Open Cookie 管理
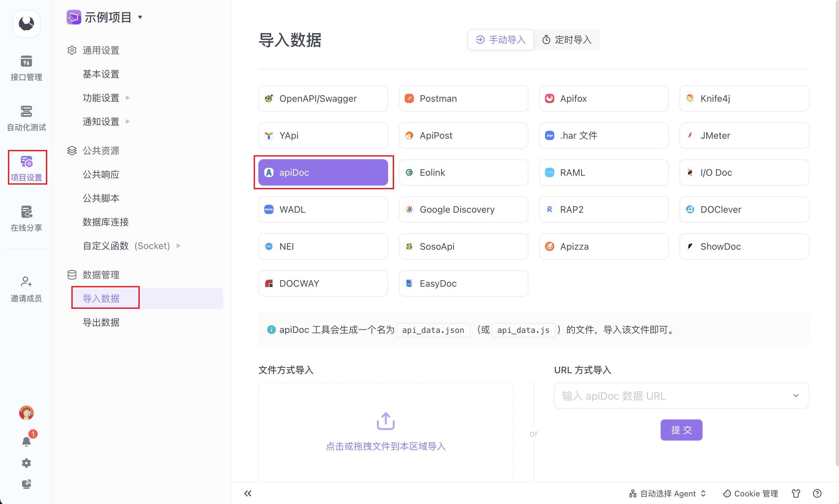The image size is (839, 504). click(x=750, y=493)
